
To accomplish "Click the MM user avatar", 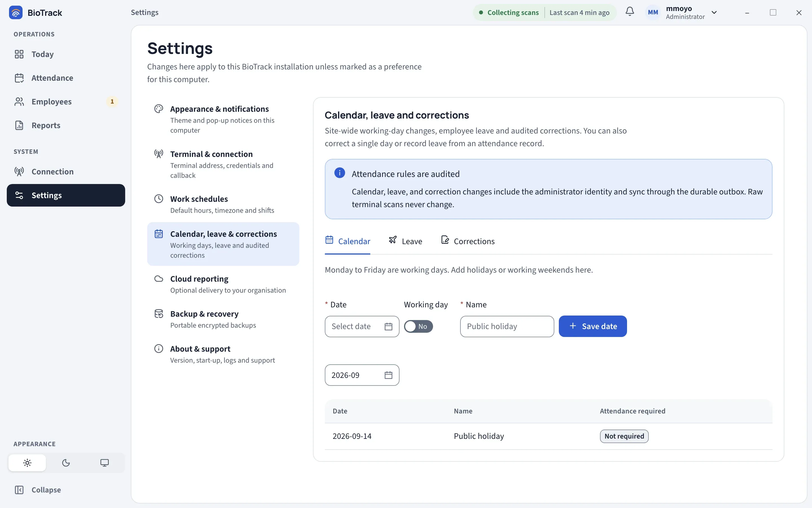I will coord(653,12).
